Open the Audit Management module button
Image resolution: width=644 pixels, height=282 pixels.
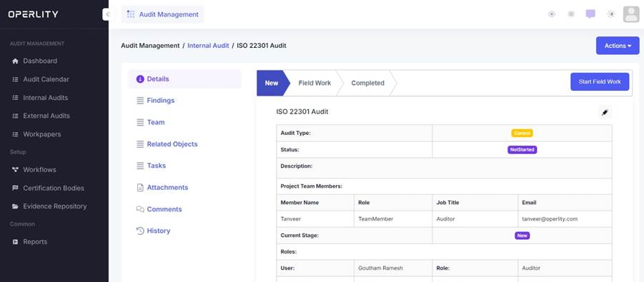[163, 14]
